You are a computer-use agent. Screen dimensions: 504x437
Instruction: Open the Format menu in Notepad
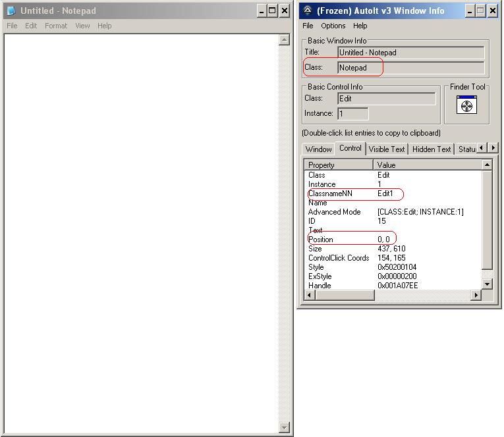pos(56,26)
